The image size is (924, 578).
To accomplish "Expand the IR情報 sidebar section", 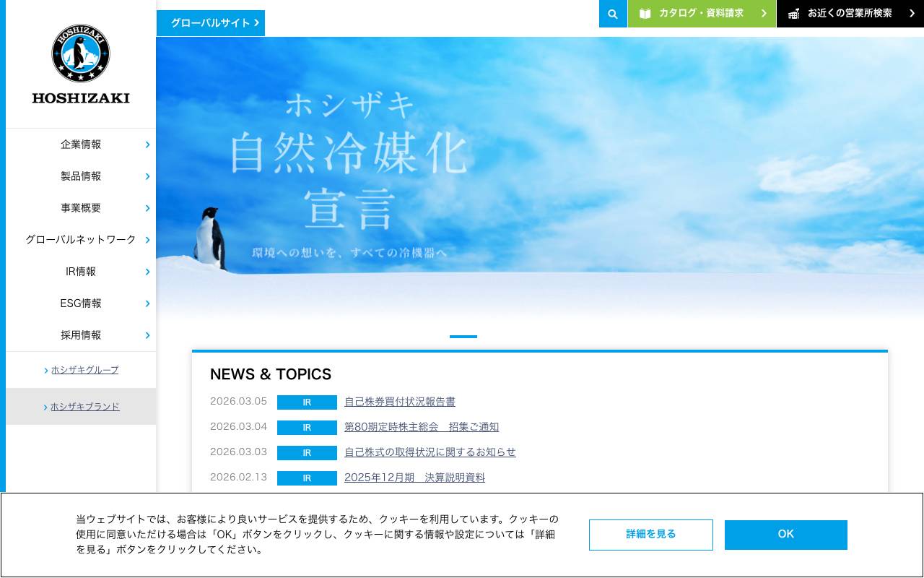I will tap(80, 272).
